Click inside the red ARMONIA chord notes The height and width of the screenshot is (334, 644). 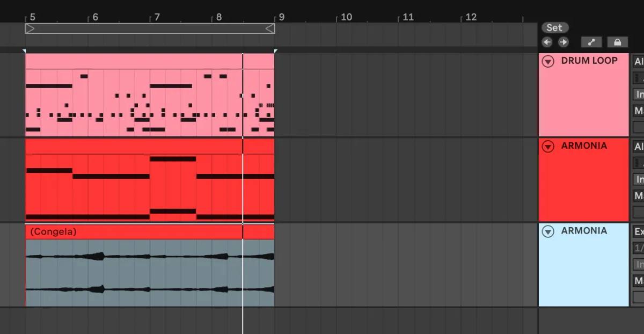pos(150,187)
